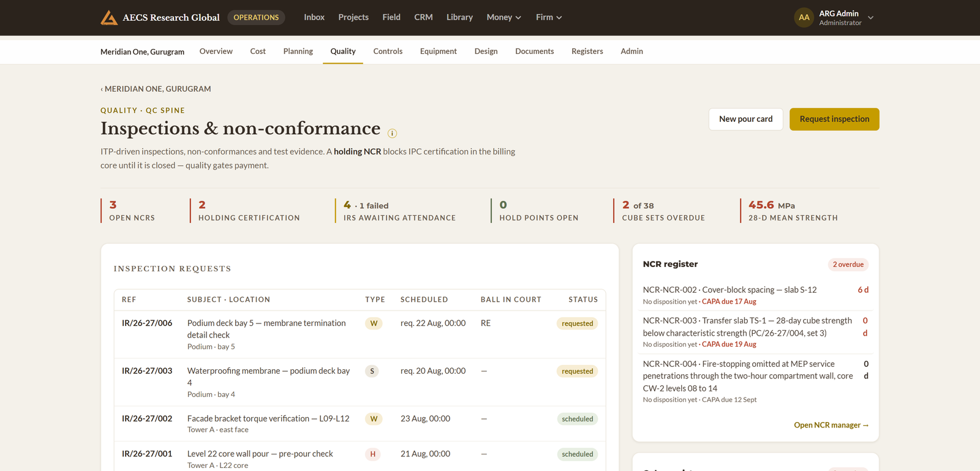Open the Field menu item
The image size is (980, 471).
pyautogui.click(x=391, y=17)
